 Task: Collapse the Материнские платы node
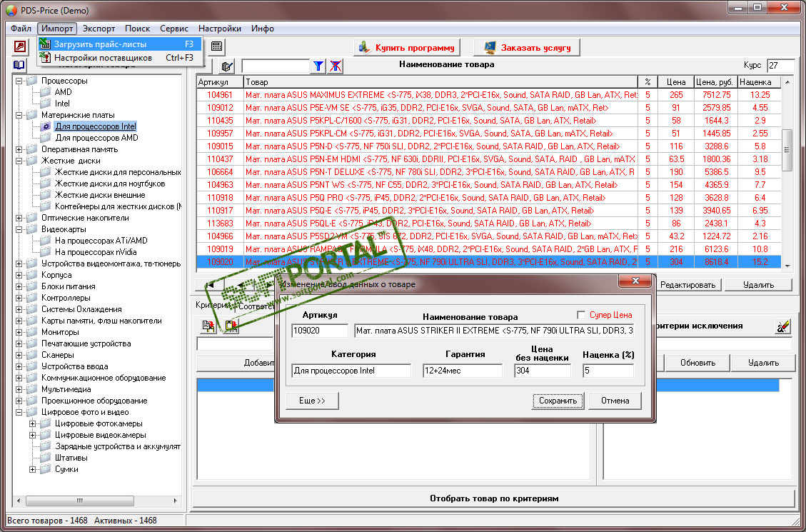[x=19, y=115]
